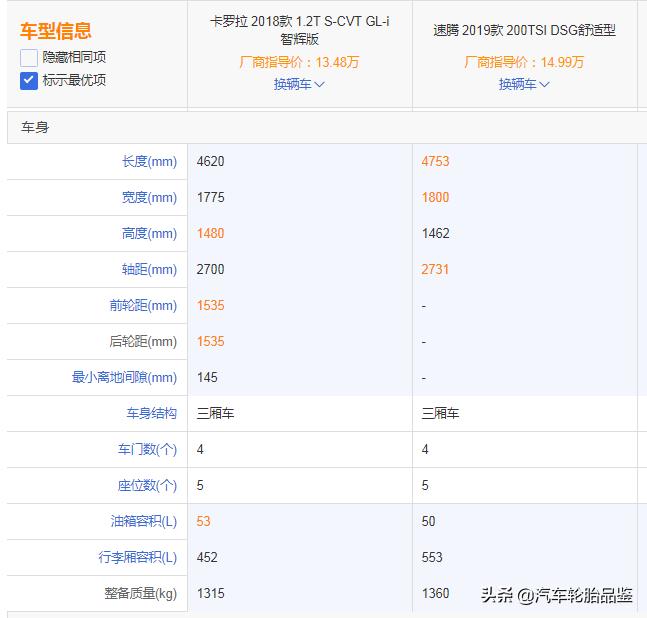Select the width value 1775
Image resolution: width=647 pixels, height=618 pixels.
pos(210,197)
